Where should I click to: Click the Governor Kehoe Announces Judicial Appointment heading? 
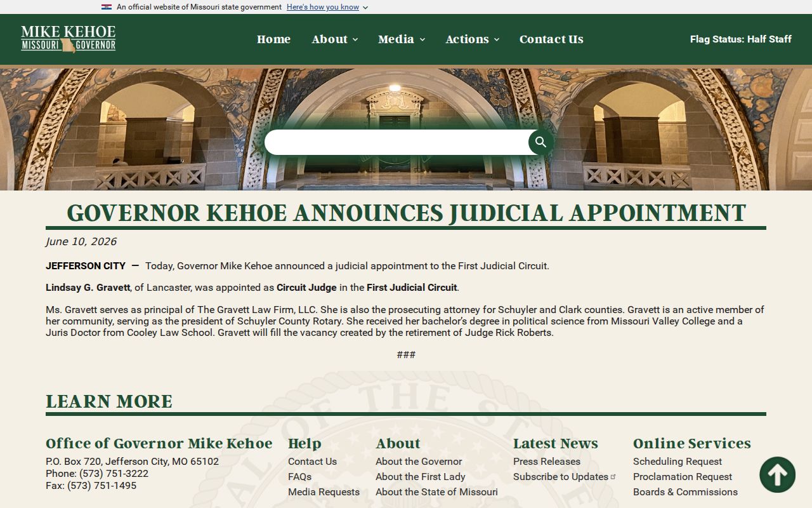(406, 213)
